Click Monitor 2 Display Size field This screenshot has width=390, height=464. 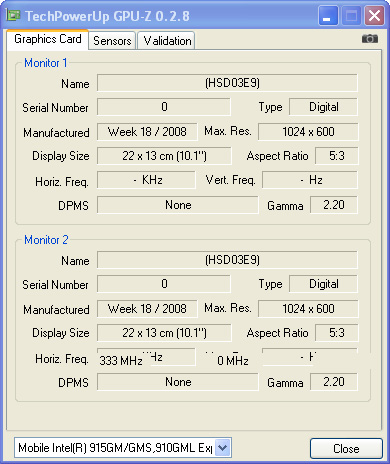click(x=164, y=333)
